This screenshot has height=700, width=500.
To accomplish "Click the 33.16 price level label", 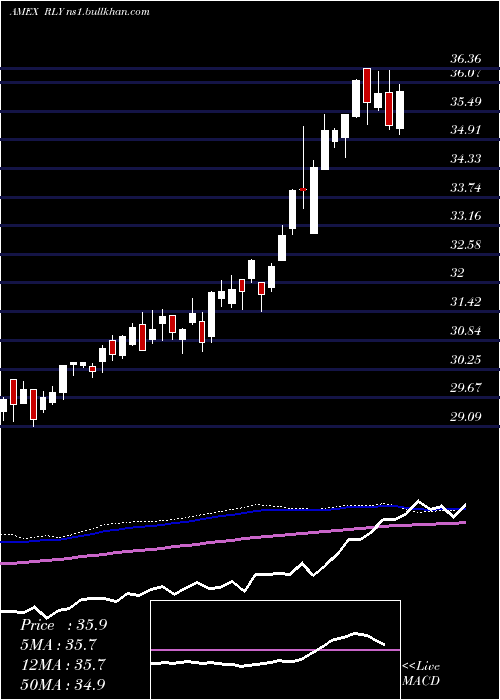I will click(466, 216).
